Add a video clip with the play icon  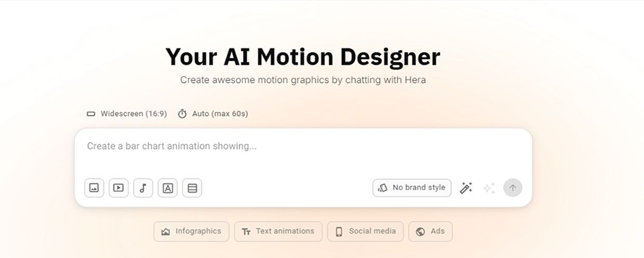coord(118,188)
